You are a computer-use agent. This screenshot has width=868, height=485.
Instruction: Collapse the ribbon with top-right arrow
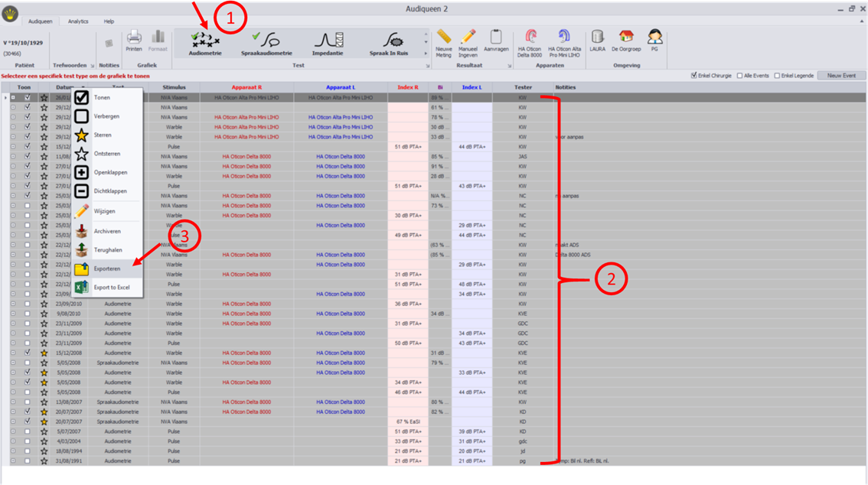[861, 21]
